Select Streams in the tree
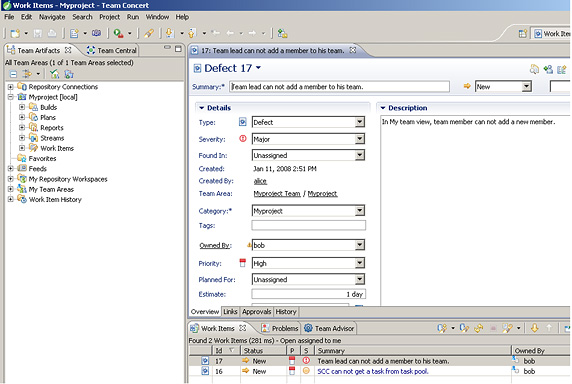 click(52, 138)
